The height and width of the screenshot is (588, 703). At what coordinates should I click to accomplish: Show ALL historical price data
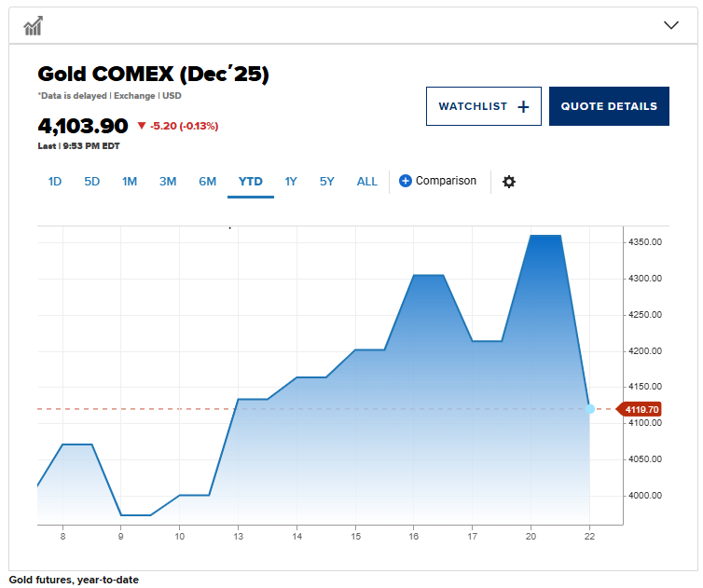[367, 182]
